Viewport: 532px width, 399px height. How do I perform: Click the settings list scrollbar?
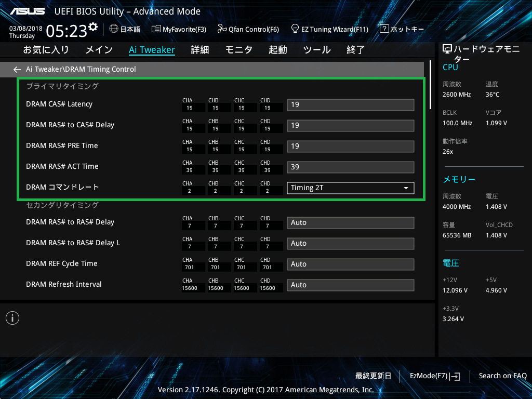point(430,85)
